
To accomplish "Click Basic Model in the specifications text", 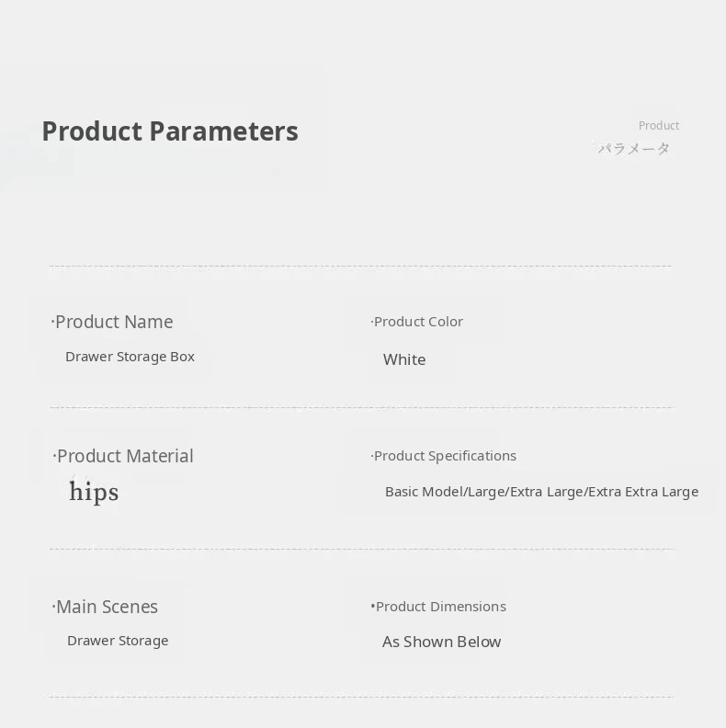I will point(425,492).
